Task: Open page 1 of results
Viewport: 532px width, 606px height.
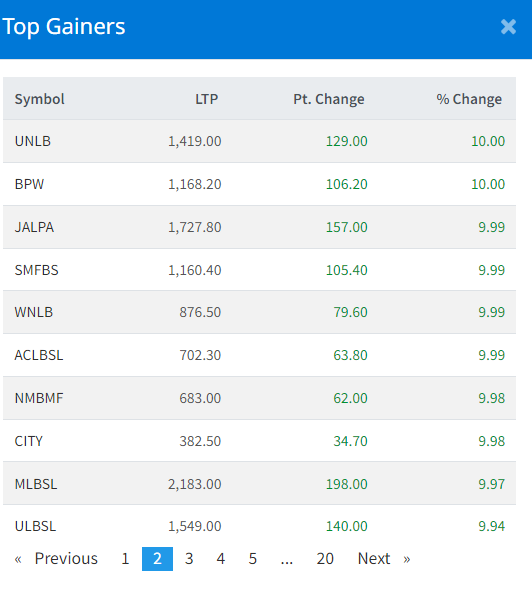Action: click(125, 559)
